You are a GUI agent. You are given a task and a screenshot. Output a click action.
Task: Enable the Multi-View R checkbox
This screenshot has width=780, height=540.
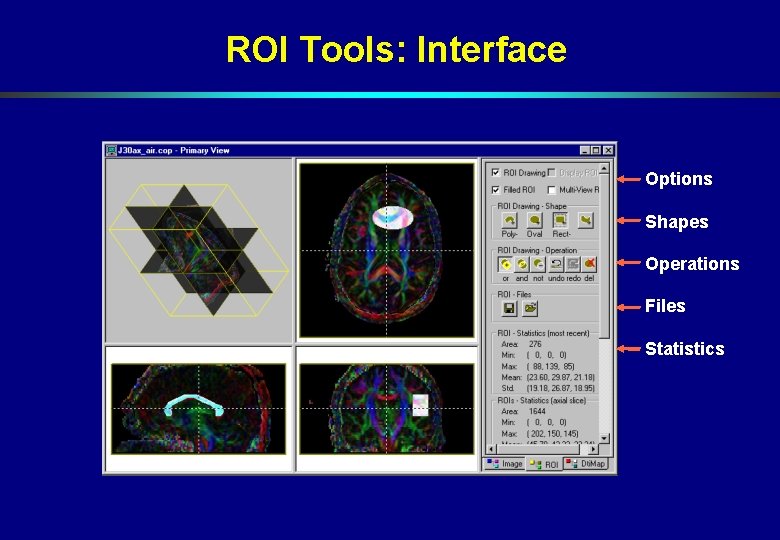tap(551, 190)
